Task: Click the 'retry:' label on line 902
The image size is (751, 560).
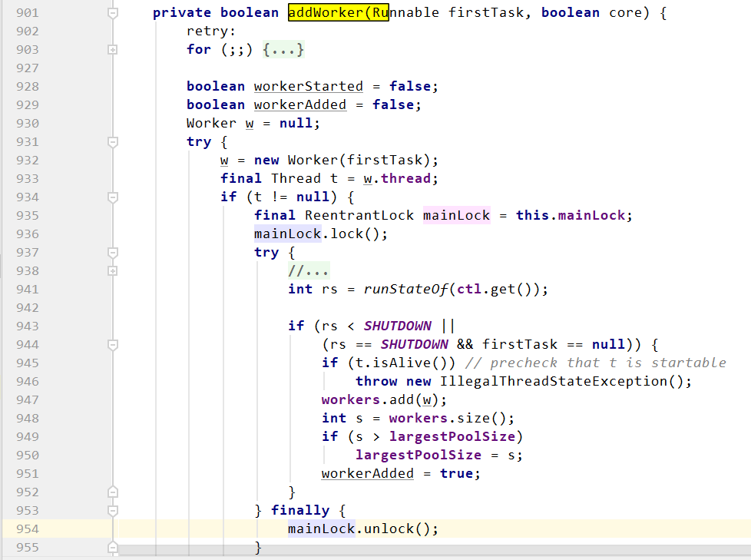Action: pyautogui.click(x=211, y=31)
